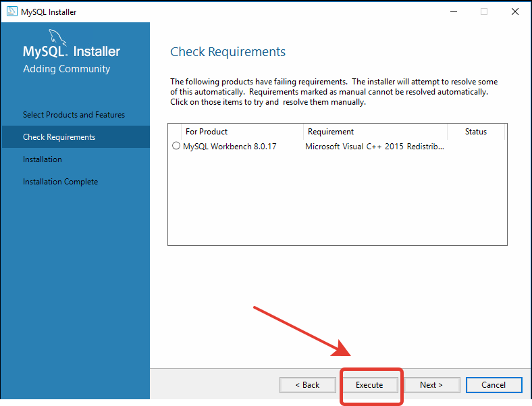Select the MySQL Workbench 8.0.17 radio button
Image resolution: width=532 pixels, height=406 pixels.
click(176, 146)
